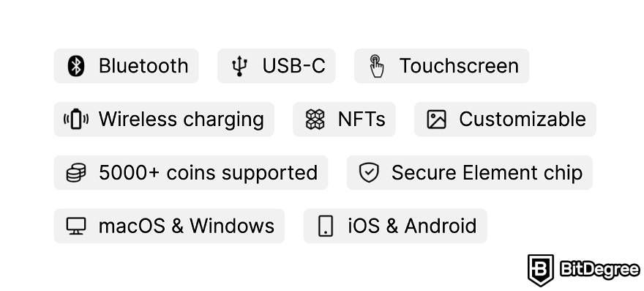Click the Touchscreen finger-tap icon
This screenshot has width=644, height=291.
coord(376,66)
